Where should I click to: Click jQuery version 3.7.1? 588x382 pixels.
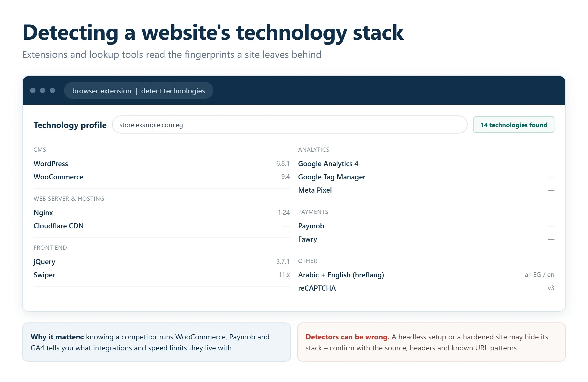click(x=283, y=261)
